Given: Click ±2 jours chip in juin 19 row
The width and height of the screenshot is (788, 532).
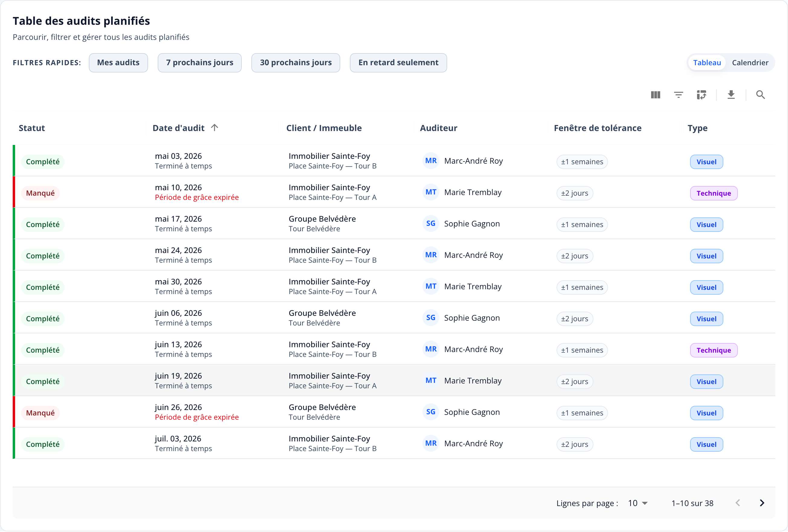Looking at the screenshot, I should (574, 382).
